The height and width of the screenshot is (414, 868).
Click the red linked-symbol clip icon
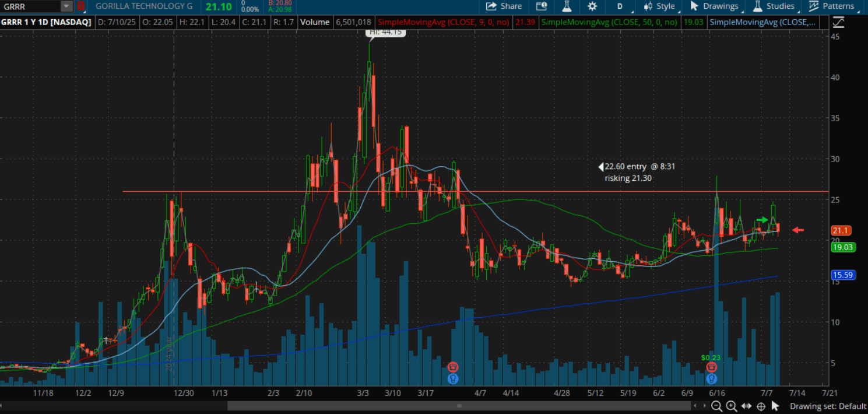(81, 6)
